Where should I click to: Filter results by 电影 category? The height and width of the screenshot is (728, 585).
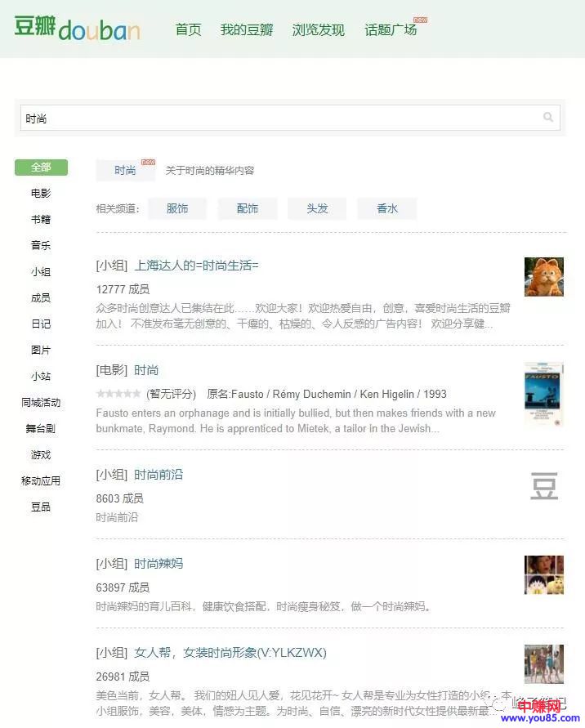click(x=41, y=194)
